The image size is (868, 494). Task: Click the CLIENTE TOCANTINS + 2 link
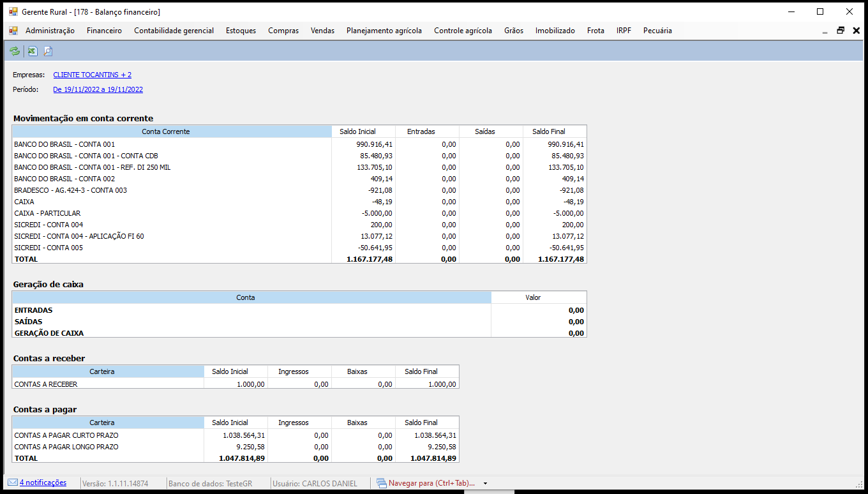tap(92, 75)
